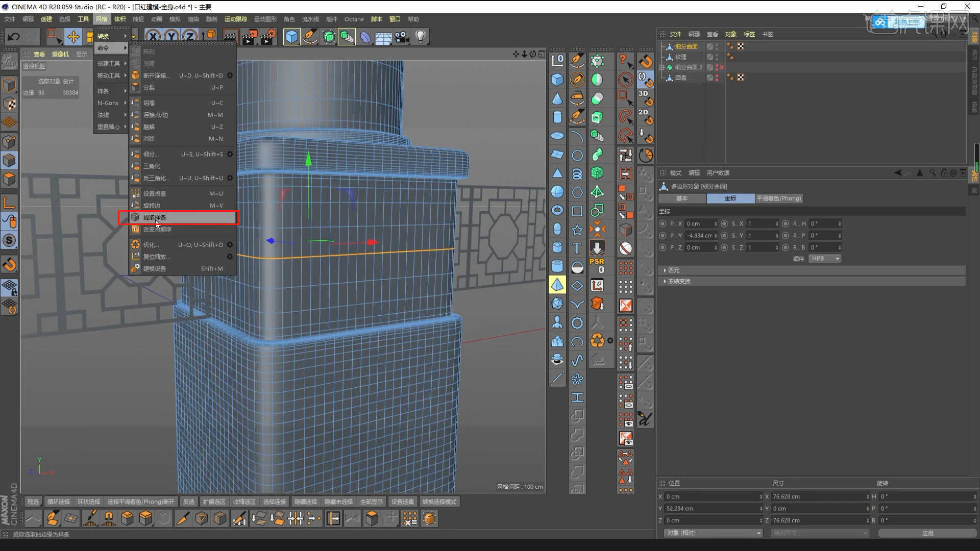Click the blue cube primitive icon
This screenshot has height=551, width=980.
point(291,37)
